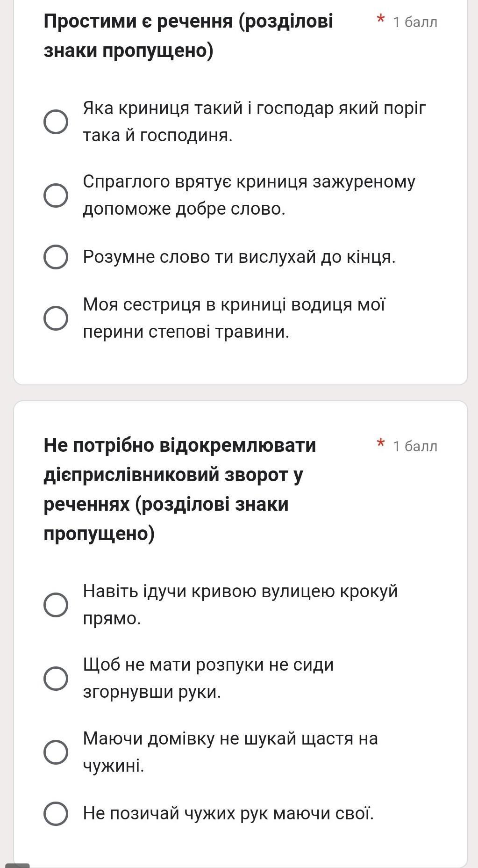
Task: Click '1 балл' label of second question
Action: [415, 446]
